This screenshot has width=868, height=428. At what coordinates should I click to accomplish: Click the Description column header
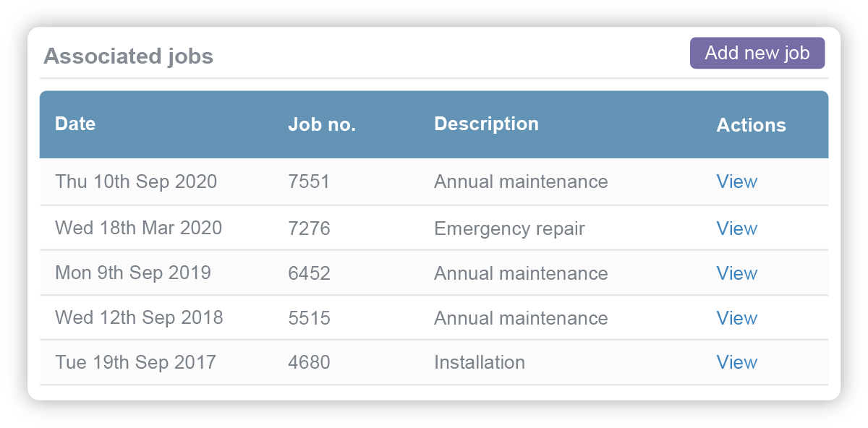486,124
